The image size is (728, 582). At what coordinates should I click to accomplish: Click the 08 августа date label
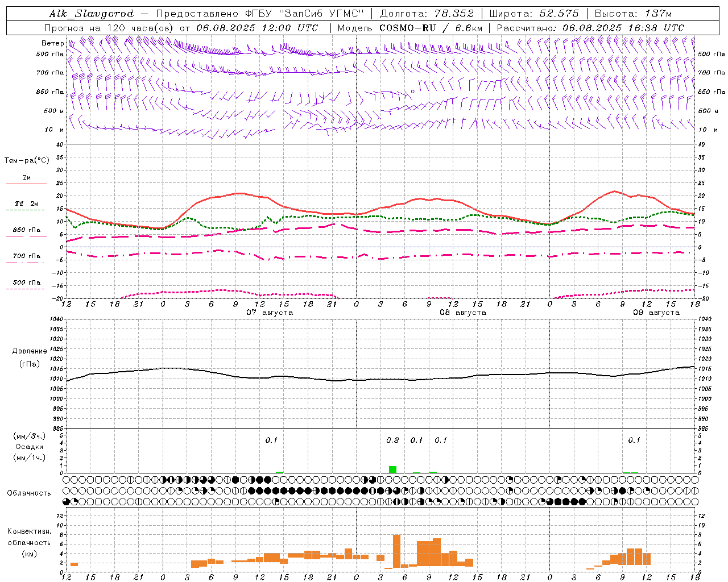pyautogui.click(x=463, y=313)
